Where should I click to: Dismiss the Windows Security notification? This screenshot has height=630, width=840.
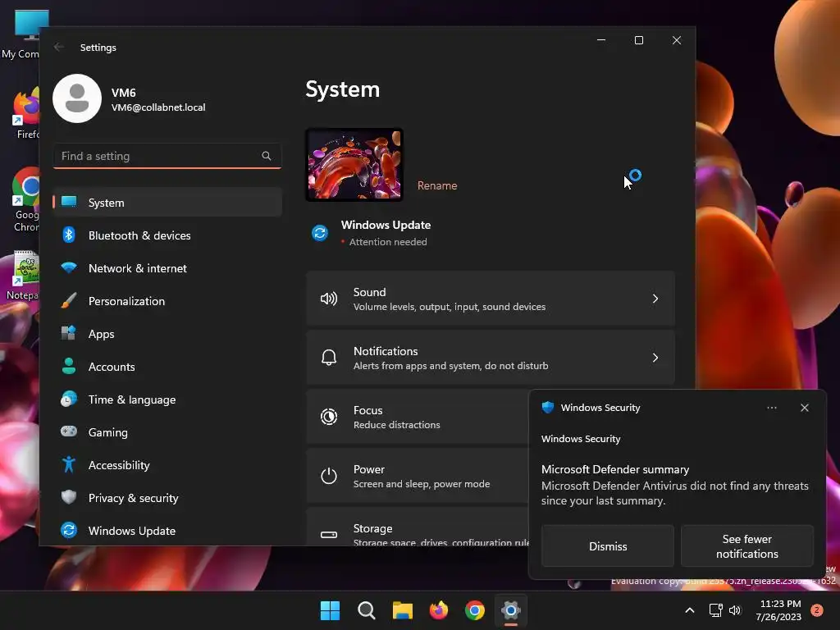pyautogui.click(x=608, y=546)
